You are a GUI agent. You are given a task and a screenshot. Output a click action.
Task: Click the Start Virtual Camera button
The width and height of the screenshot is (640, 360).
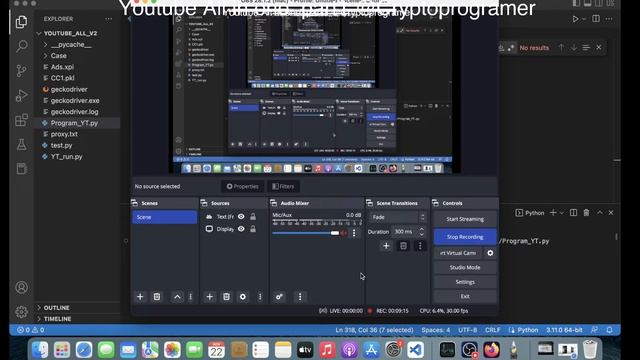[x=458, y=253]
